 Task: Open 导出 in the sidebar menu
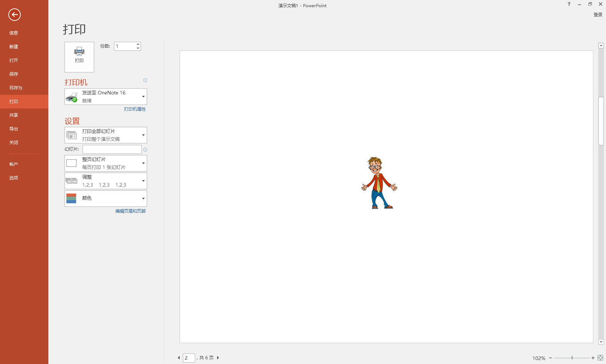(x=14, y=129)
